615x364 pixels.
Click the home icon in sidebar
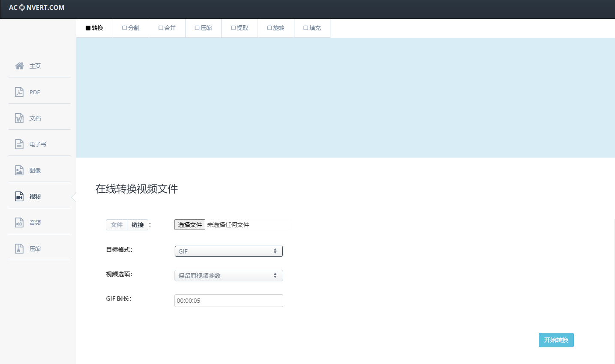pos(19,66)
